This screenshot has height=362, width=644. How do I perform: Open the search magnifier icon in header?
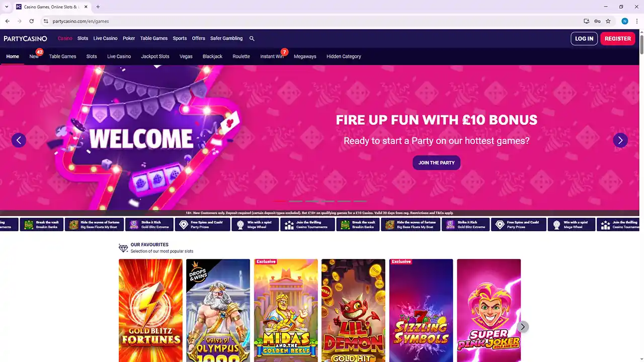(252, 38)
